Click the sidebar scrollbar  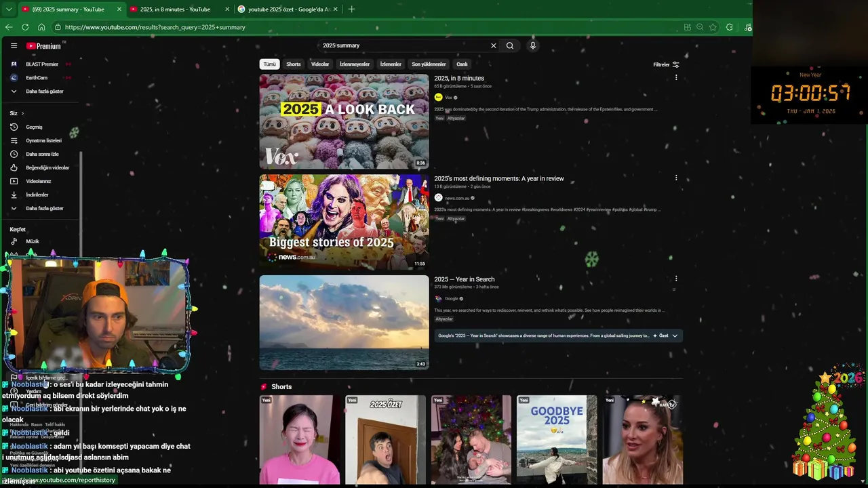point(81,203)
